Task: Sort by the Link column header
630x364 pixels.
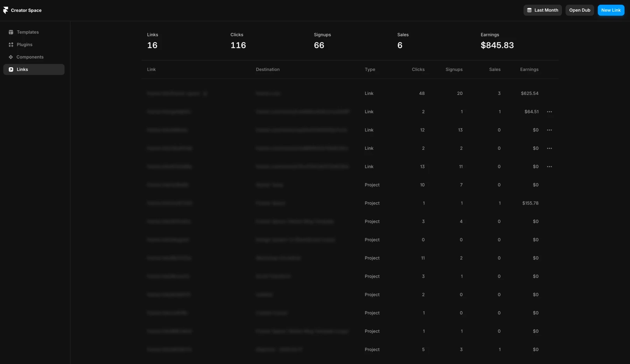Action: click(x=151, y=70)
